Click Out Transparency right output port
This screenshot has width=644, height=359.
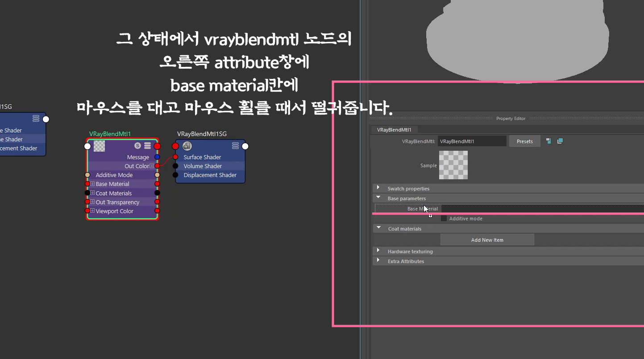(157, 202)
